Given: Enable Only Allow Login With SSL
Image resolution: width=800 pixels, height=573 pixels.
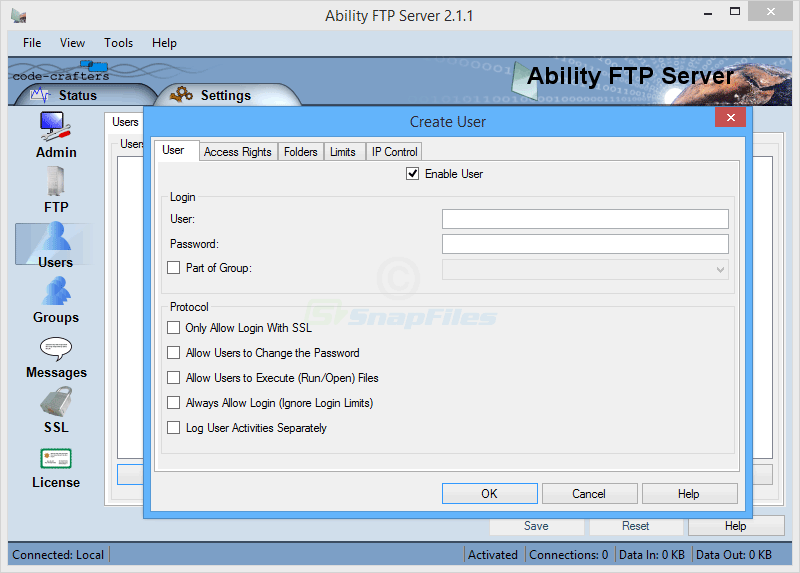Looking at the screenshot, I should click(173, 328).
